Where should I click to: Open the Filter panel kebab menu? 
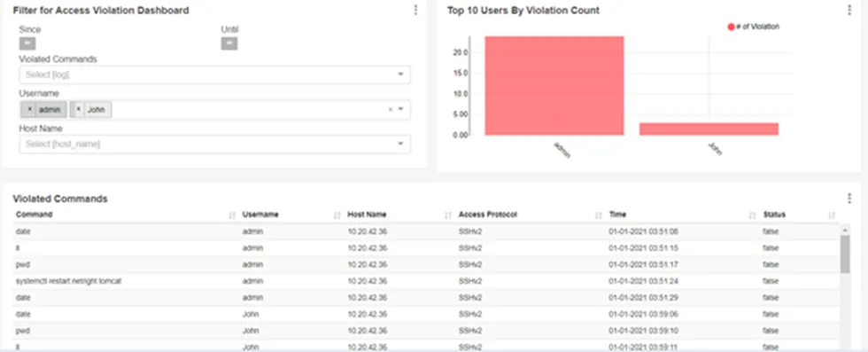(415, 10)
